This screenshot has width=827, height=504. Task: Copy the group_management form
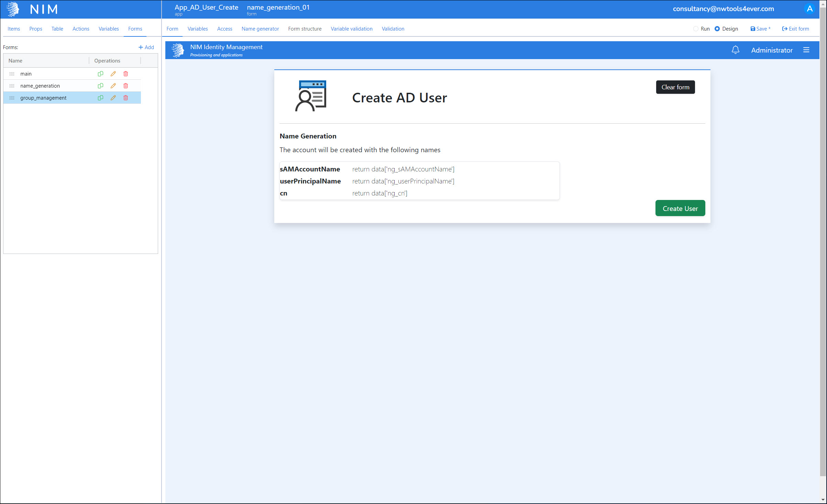[x=100, y=98]
